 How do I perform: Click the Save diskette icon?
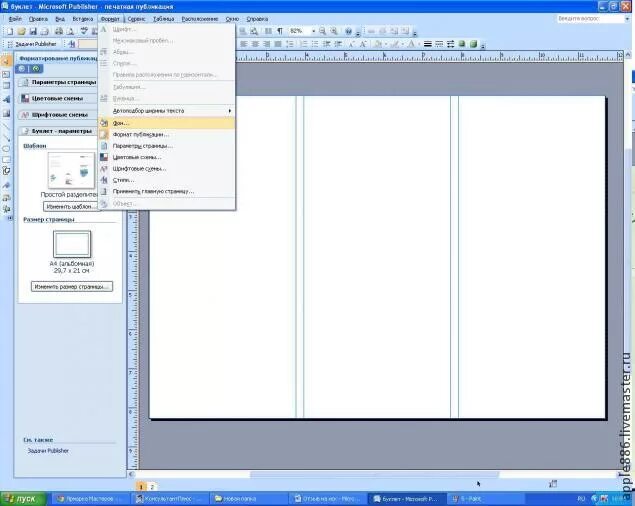pyautogui.click(x=33, y=32)
